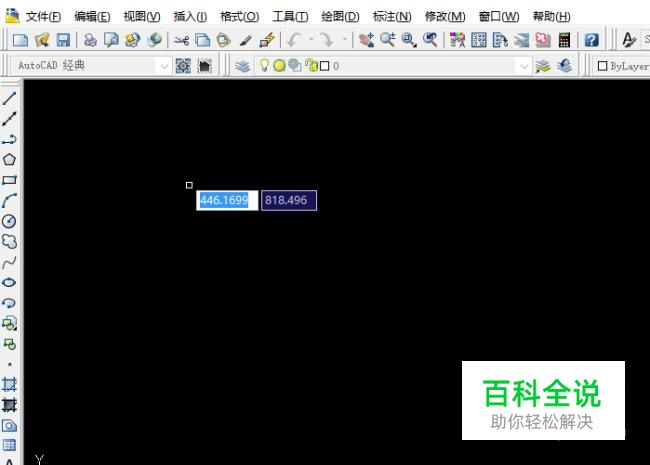Activate the Pan realtime hand

click(x=366, y=40)
